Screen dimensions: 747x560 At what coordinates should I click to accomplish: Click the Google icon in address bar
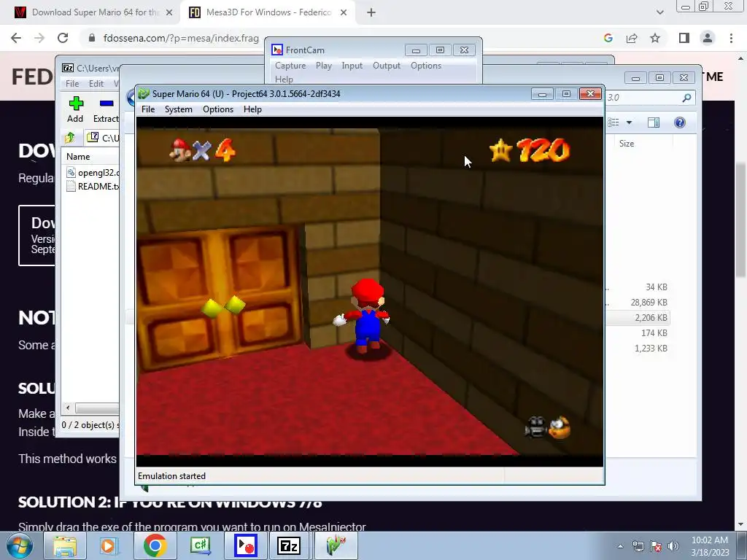pos(608,38)
